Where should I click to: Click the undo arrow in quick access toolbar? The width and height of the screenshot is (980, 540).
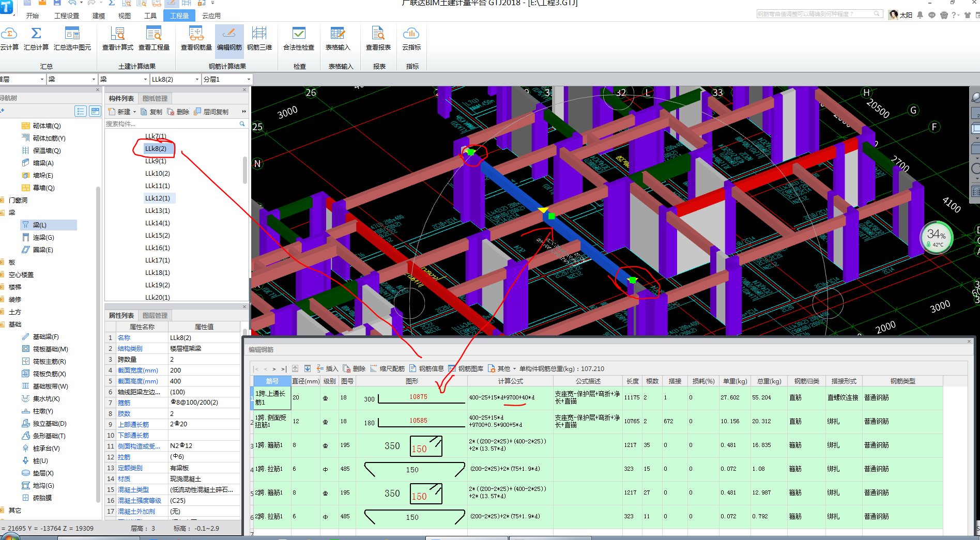tap(72, 3)
